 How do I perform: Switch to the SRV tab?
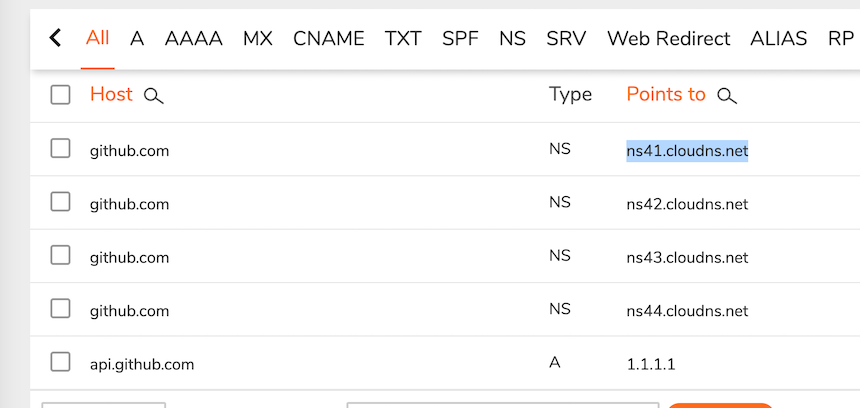[566, 39]
